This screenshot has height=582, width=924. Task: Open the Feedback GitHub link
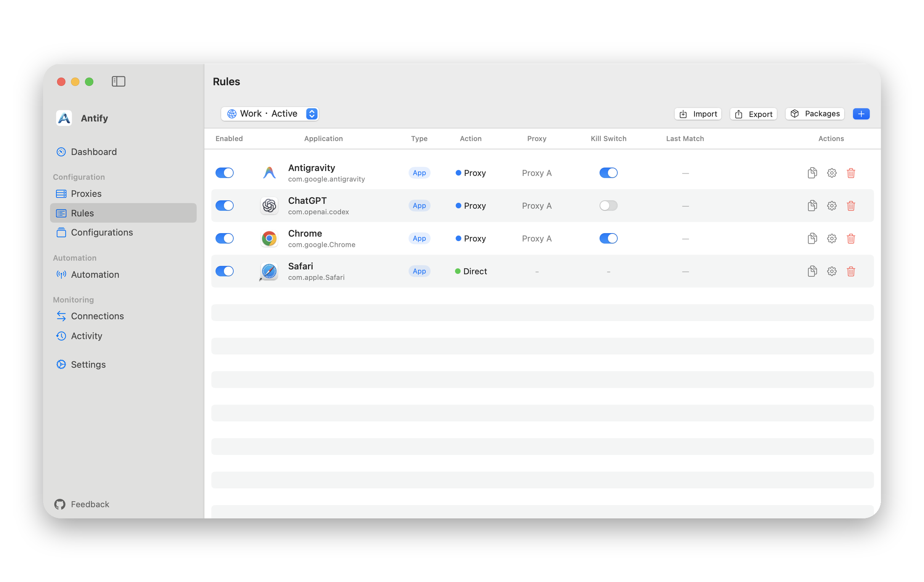(82, 504)
